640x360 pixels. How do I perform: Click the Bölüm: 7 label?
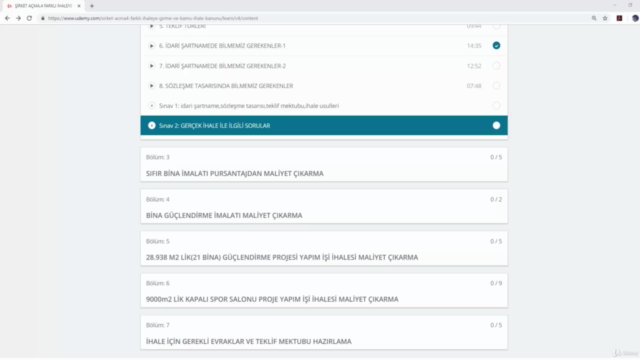[158, 325]
